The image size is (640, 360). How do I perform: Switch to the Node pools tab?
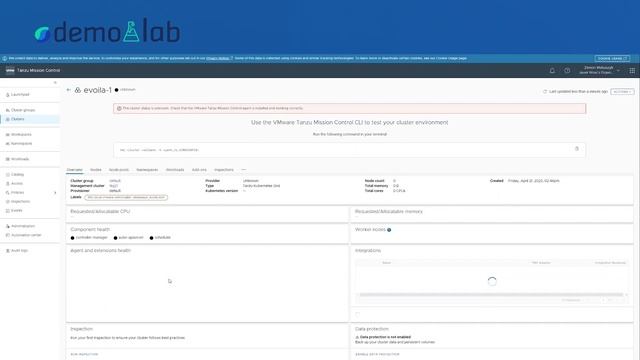click(x=119, y=170)
